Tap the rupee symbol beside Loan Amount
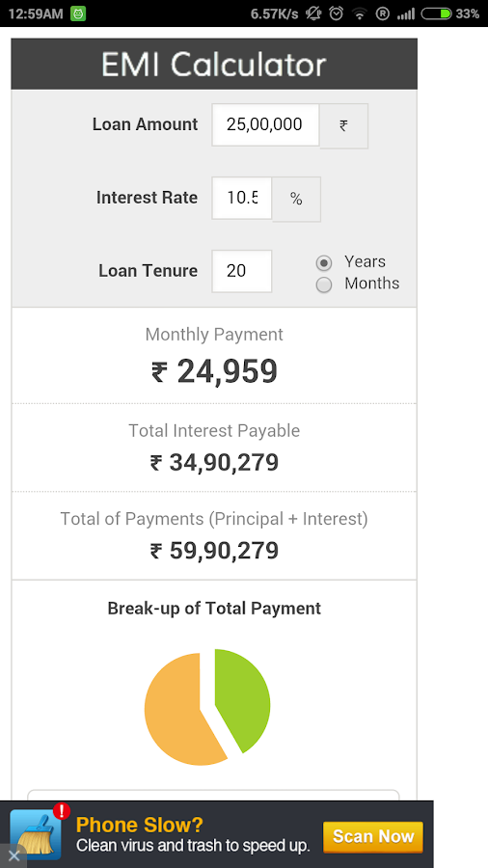Image resolution: width=488 pixels, height=868 pixels. point(343,125)
